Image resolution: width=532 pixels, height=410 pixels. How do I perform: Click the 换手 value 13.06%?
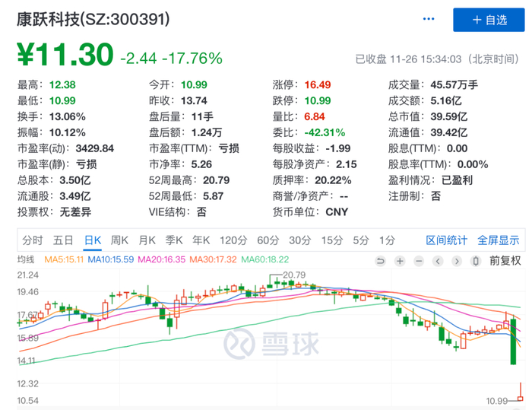click(68, 117)
